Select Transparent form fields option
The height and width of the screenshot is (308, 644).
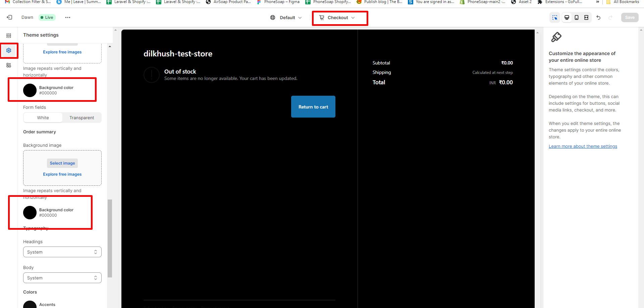coord(82,118)
